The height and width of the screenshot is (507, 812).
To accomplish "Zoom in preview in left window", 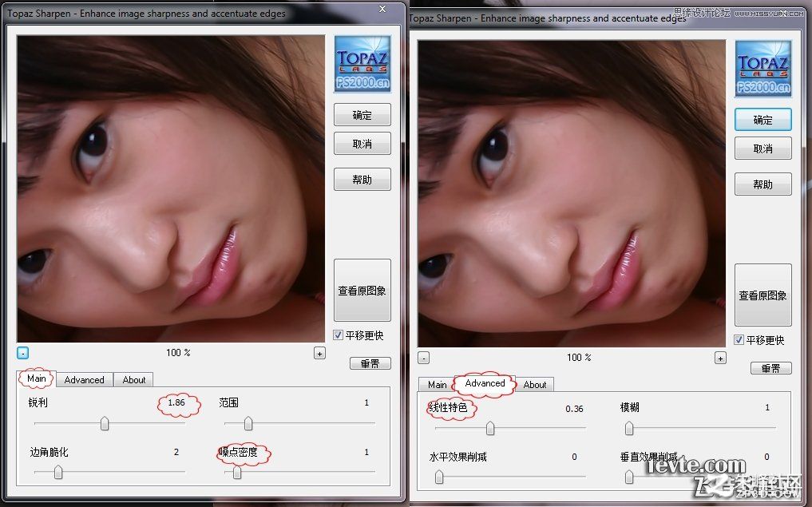I will click(319, 353).
